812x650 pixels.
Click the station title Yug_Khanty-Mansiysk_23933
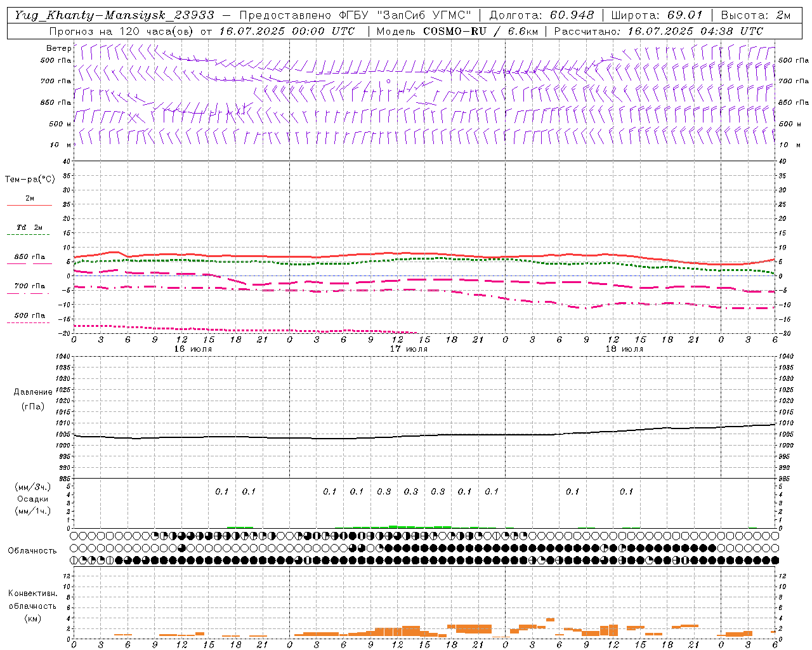click(114, 15)
